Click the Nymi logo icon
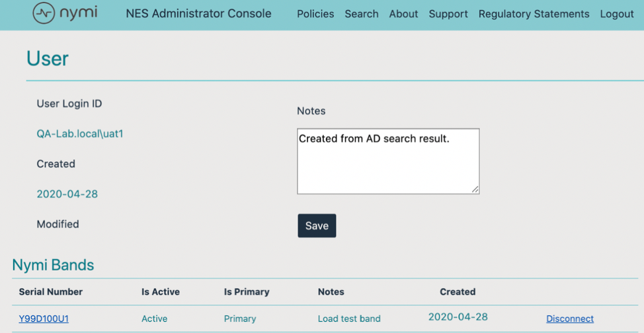This screenshot has height=333, width=644. [44, 13]
